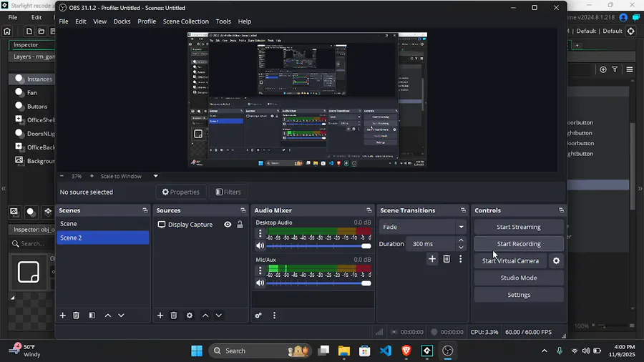This screenshot has height=362, width=644.
Task: Toggle lock on Display Capture source
Action: point(240,225)
